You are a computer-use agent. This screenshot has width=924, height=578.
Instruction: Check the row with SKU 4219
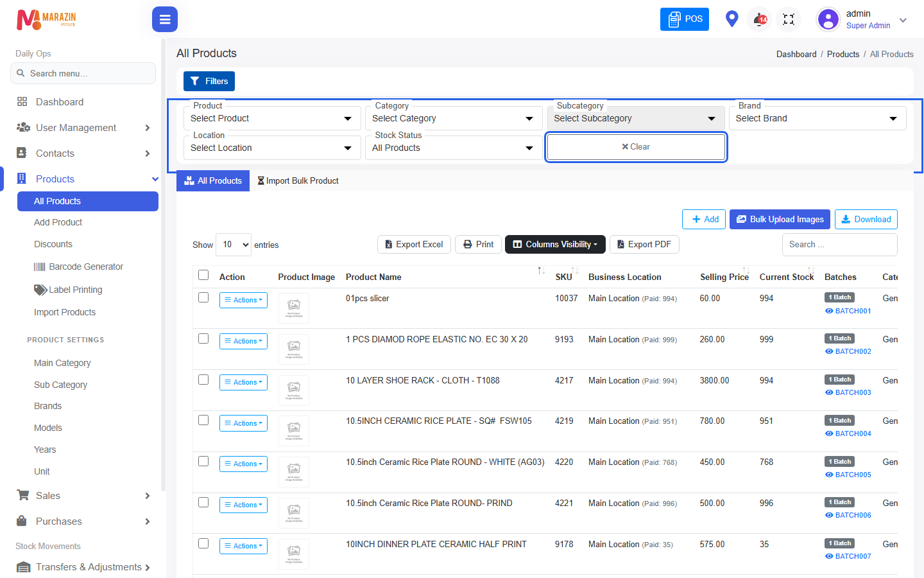tap(203, 420)
